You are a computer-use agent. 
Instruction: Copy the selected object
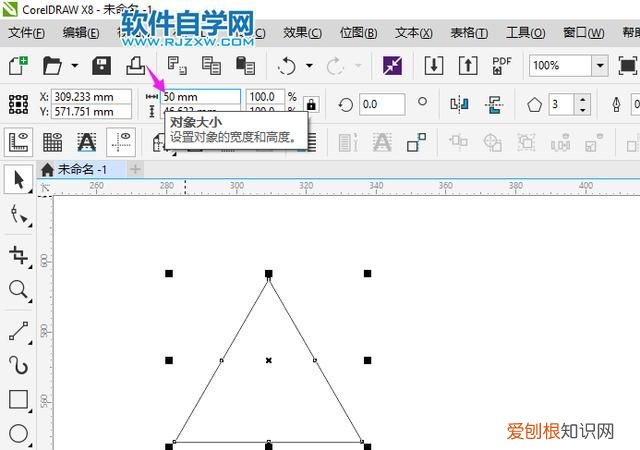coord(211,65)
